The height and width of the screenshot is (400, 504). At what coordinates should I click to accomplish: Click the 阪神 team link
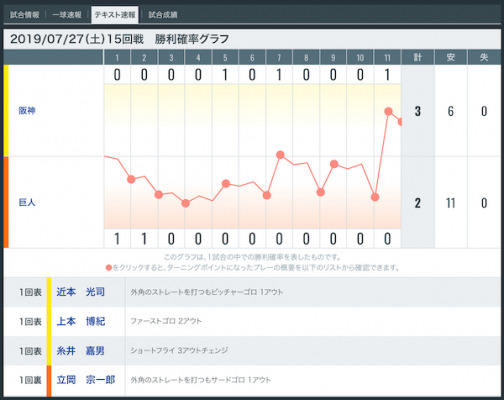click(x=27, y=111)
